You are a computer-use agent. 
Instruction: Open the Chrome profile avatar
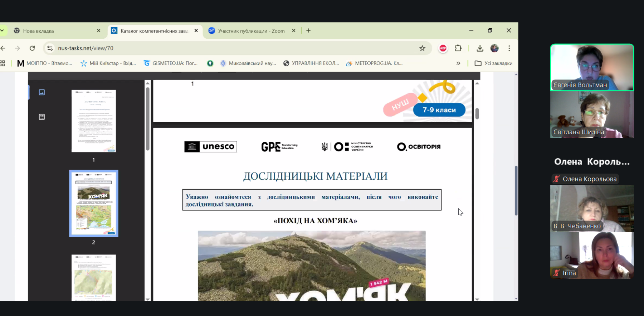(x=494, y=48)
